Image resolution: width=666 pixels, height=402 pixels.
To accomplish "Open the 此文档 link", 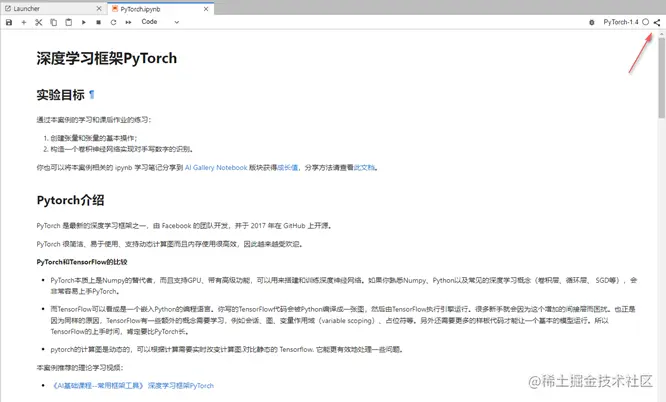I will 364,167.
